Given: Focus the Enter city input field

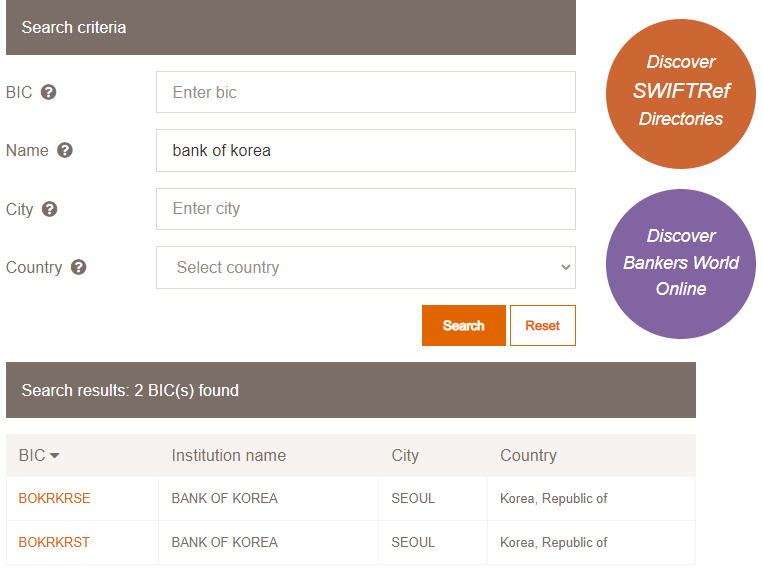Looking at the screenshot, I should click(365, 209).
